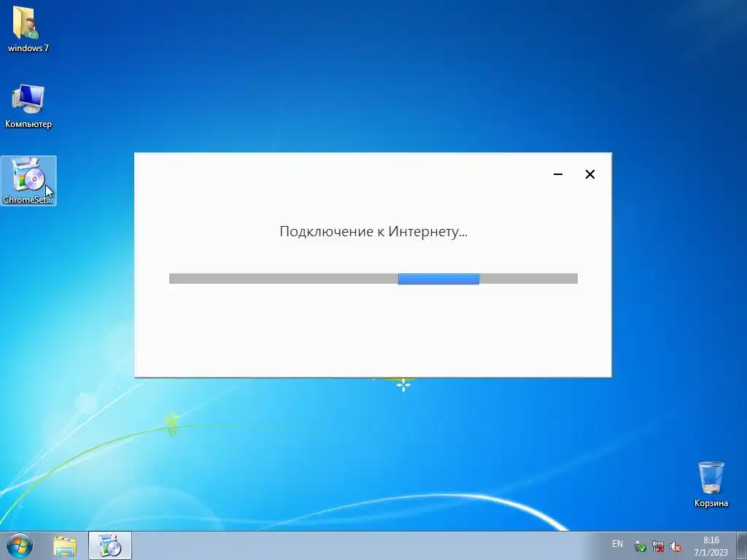Close the Chrome installer window
747x560 pixels.
pyautogui.click(x=589, y=174)
